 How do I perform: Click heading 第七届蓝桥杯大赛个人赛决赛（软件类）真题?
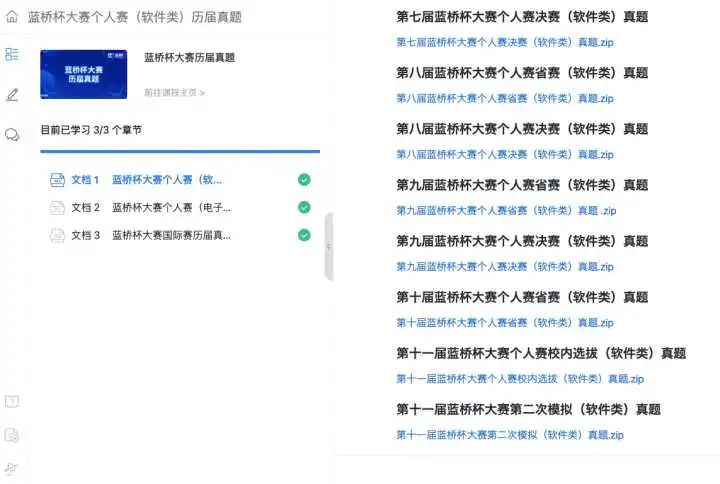pyautogui.click(x=522, y=17)
